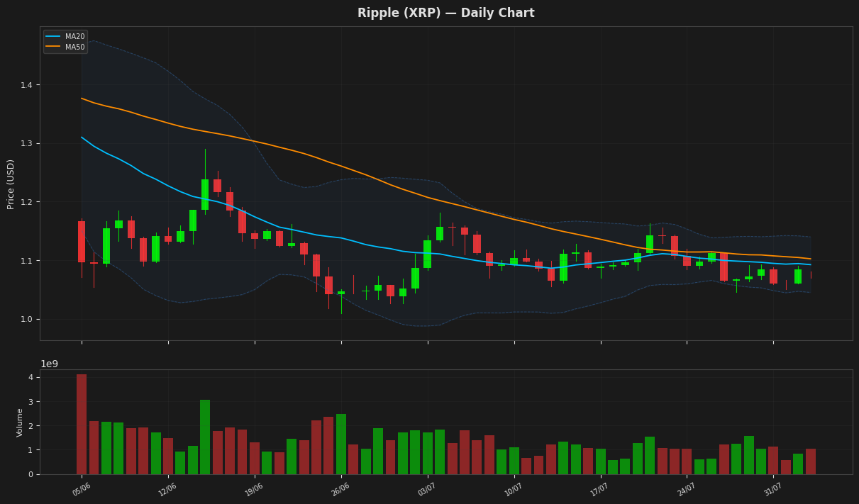Click the green volume bar at 26/06

pyautogui.click(x=341, y=444)
